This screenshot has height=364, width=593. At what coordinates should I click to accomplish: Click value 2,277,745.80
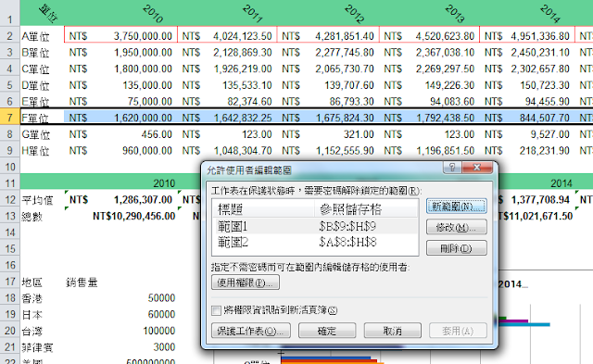click(x=345, y=53)
